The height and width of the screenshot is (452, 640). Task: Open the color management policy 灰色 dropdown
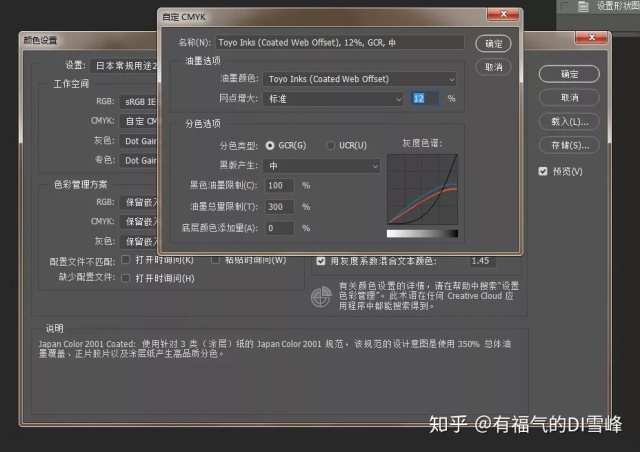coord(139,241)
